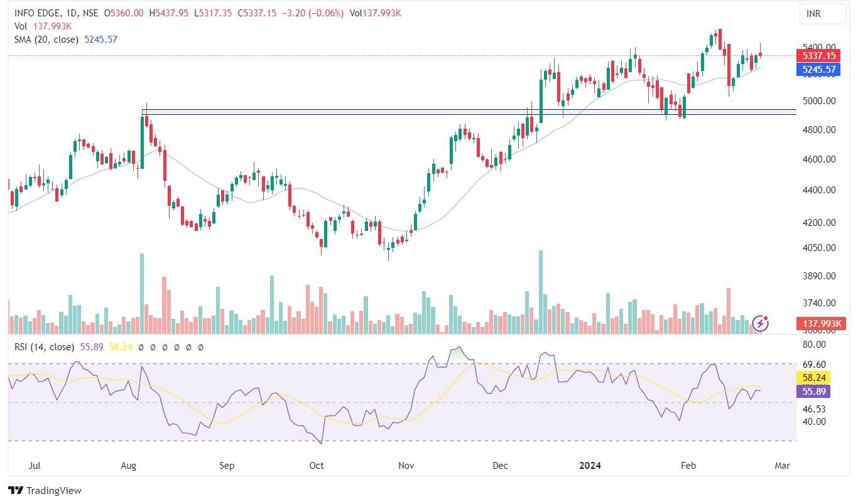
Task: Click the Nov label on time axis
Action: [406, 466]
